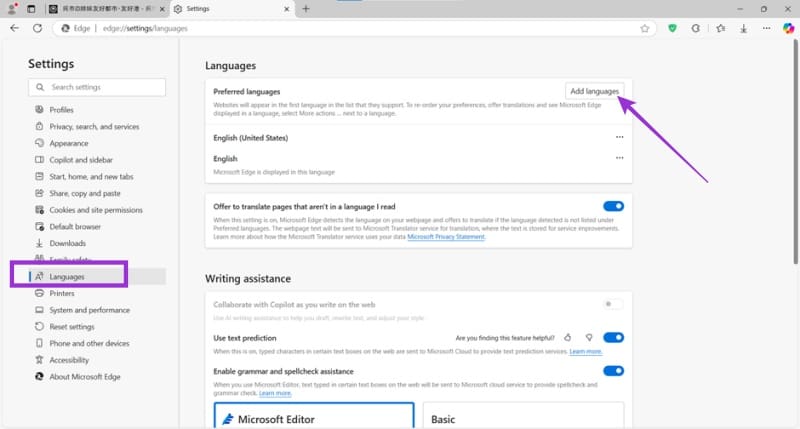800x429 pixels.
Task: Open the profile avatar icon
Action: point(12,9)
